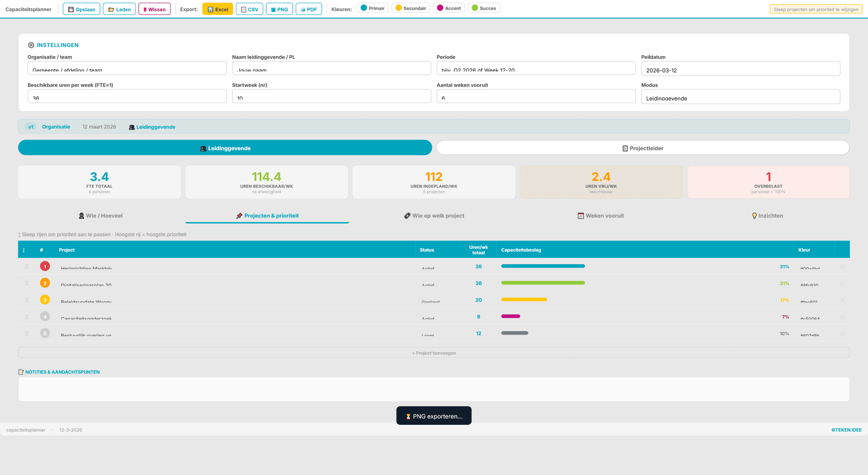The image size is (868, 475).
Task: Grab the drag handle of Herinrichting Marktpl row
Action: (x=27, y=266)
